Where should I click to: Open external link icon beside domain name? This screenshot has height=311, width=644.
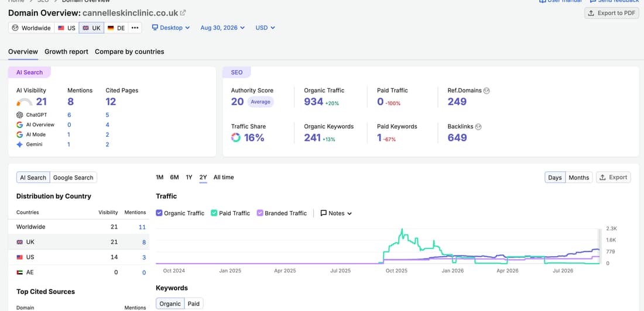pos(183,13)
